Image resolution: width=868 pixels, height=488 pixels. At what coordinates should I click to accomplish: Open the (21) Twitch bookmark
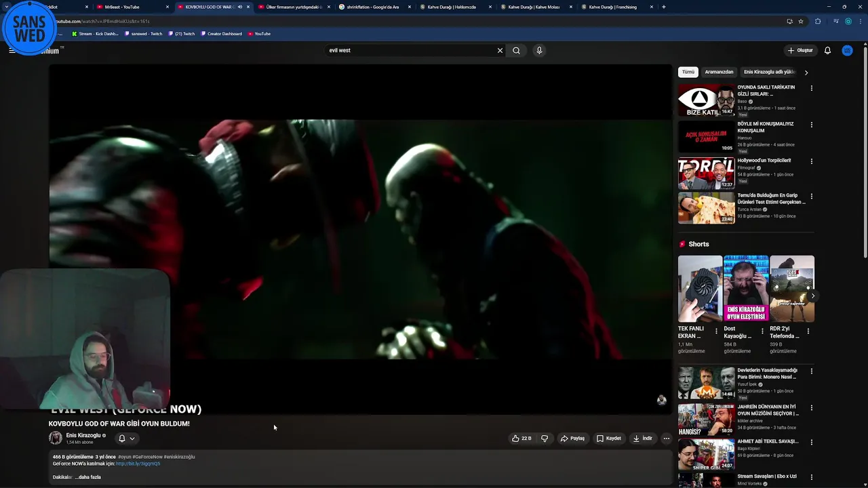click(x=182, y=34)
